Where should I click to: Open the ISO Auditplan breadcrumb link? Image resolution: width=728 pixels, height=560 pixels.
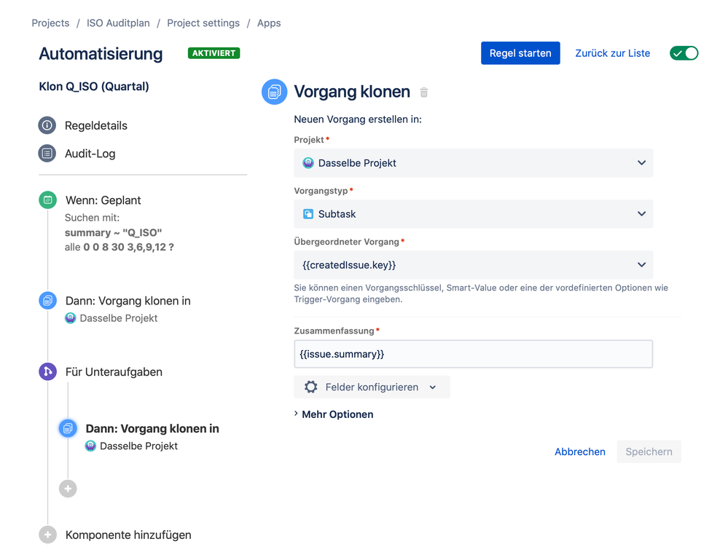coord(118,23)
